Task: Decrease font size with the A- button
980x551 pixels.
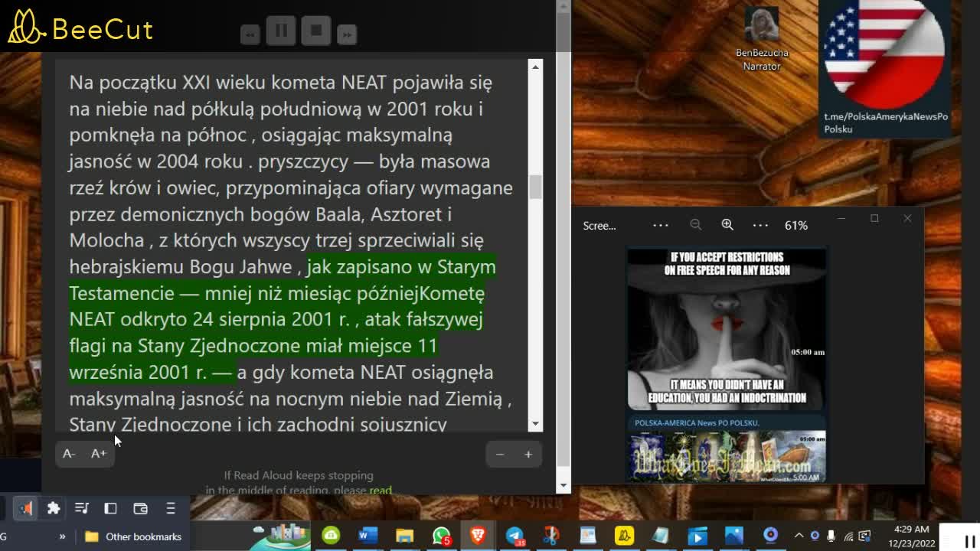Action: click(69, 454)
